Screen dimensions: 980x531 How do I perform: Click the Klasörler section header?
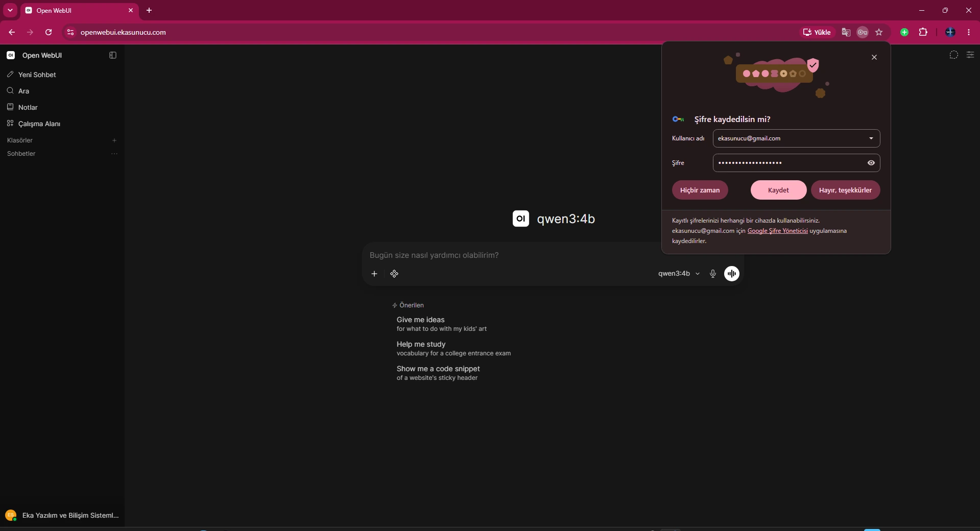click(x=20, y=140)
